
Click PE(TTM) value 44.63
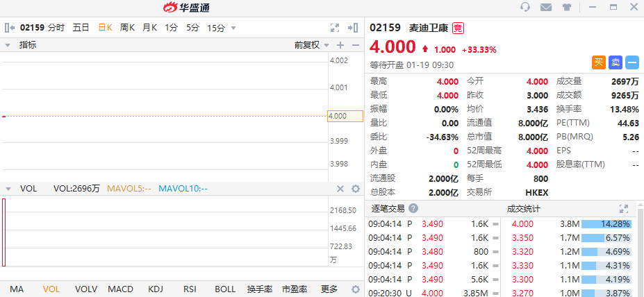click(x=629, y=123)
